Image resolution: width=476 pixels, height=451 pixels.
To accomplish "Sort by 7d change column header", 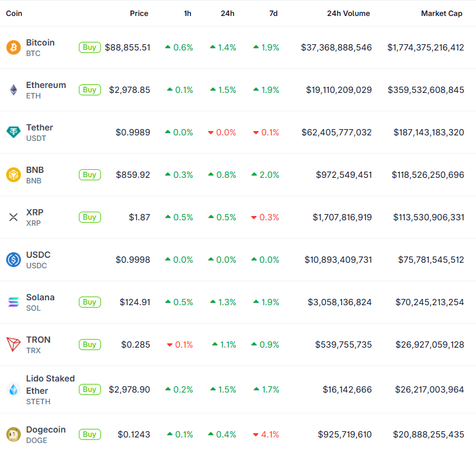I will [x=273, y=14].
